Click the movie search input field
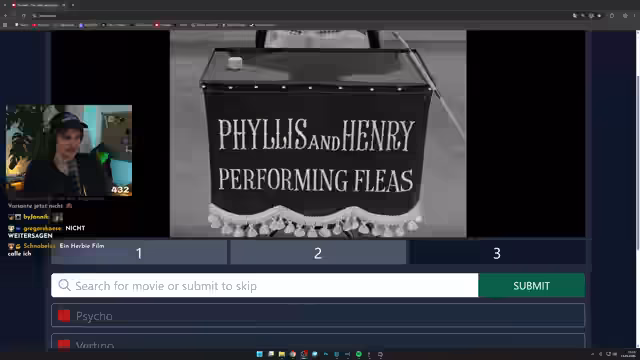The width and height of the screenshot is (640, 360). (264, 285)
